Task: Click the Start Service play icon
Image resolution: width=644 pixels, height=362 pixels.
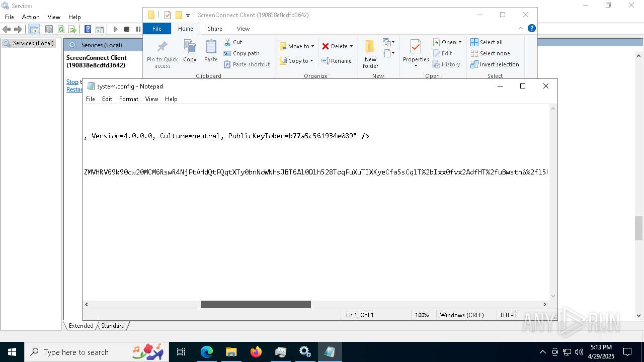Action: click(115, 29)
